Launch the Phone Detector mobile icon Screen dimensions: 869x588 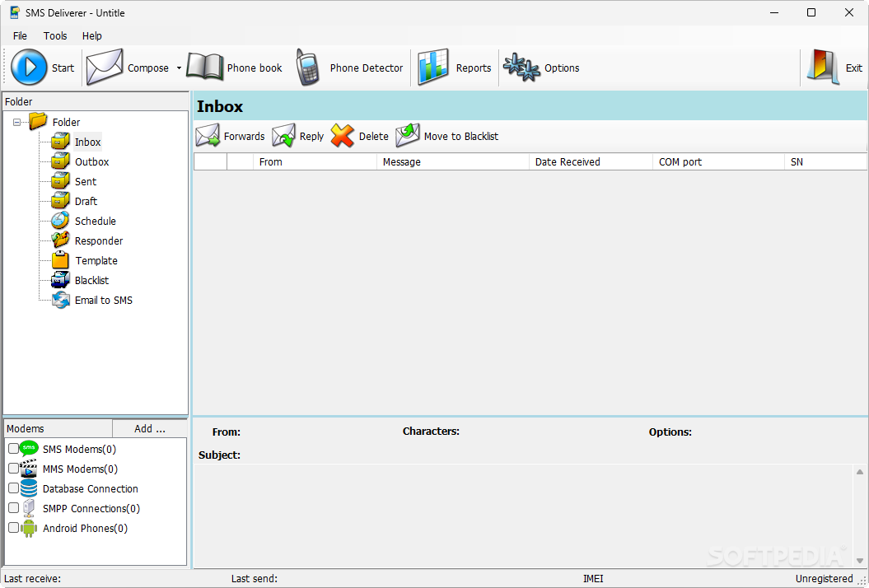click(x=307, y=67)
